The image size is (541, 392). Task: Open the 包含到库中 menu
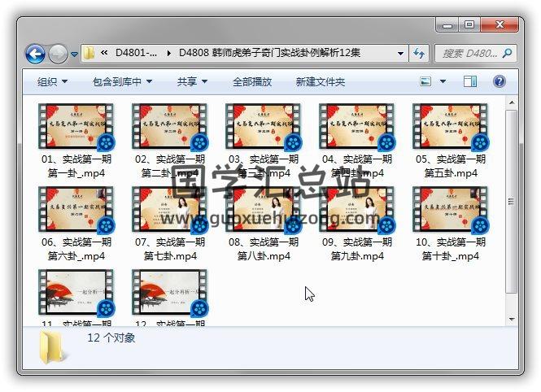click(x=123, y=81)
